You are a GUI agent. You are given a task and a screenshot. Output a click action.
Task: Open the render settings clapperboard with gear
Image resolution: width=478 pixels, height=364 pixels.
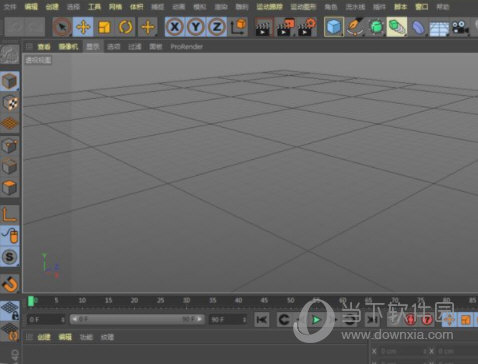306,27
